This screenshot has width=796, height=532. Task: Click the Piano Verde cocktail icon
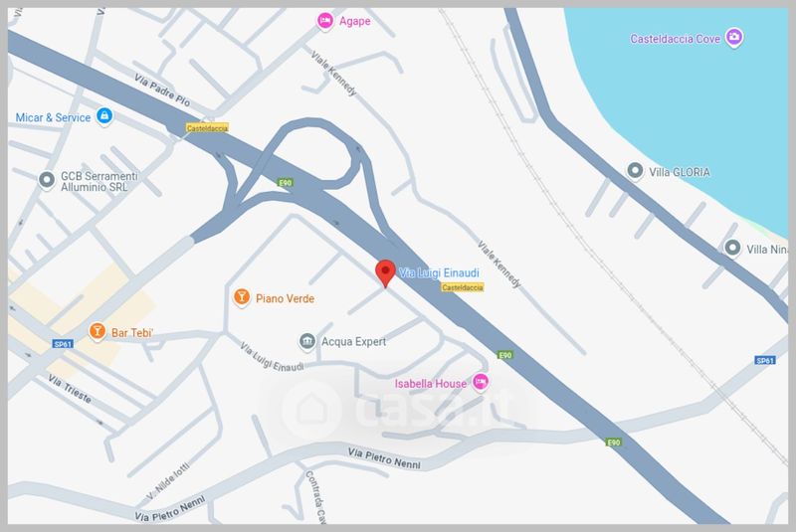click(x=242, y=296)
